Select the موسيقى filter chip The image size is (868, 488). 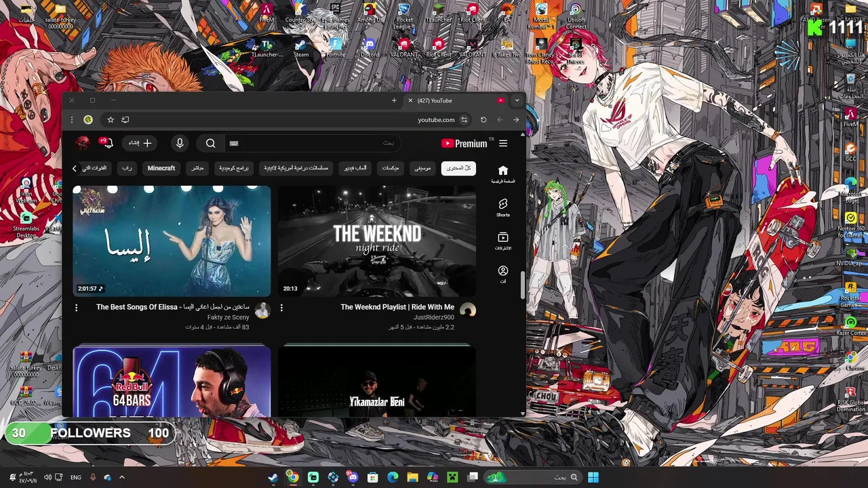point(422,168)
